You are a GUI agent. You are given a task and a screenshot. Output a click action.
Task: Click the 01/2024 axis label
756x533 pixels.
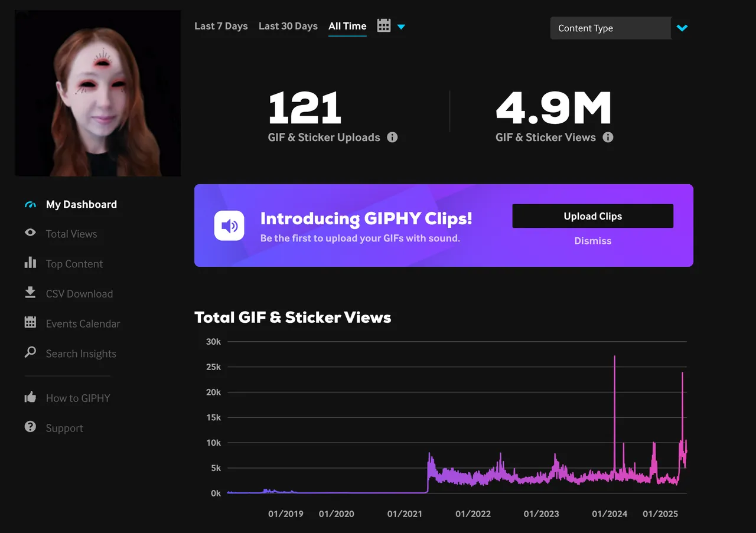[x=610, y=514]
